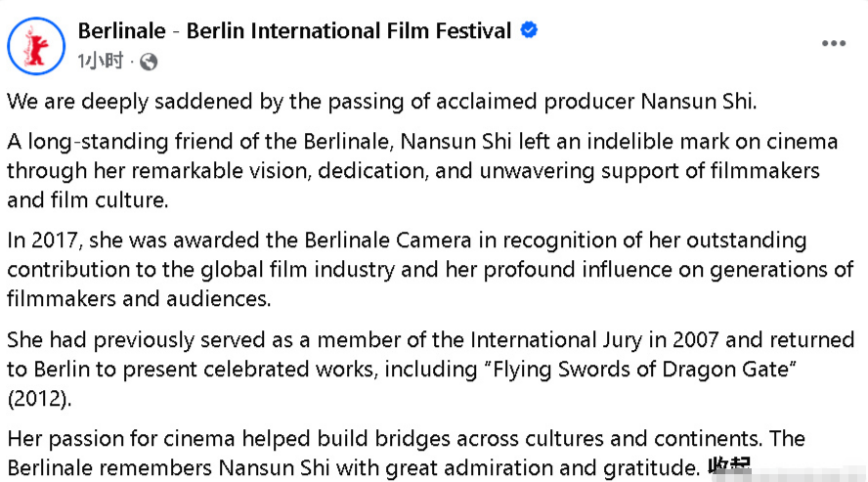Image resolution: width=868 pixels, height=482 pixels.
Task: Click the globe public audience icon
Action: [149, 62]
